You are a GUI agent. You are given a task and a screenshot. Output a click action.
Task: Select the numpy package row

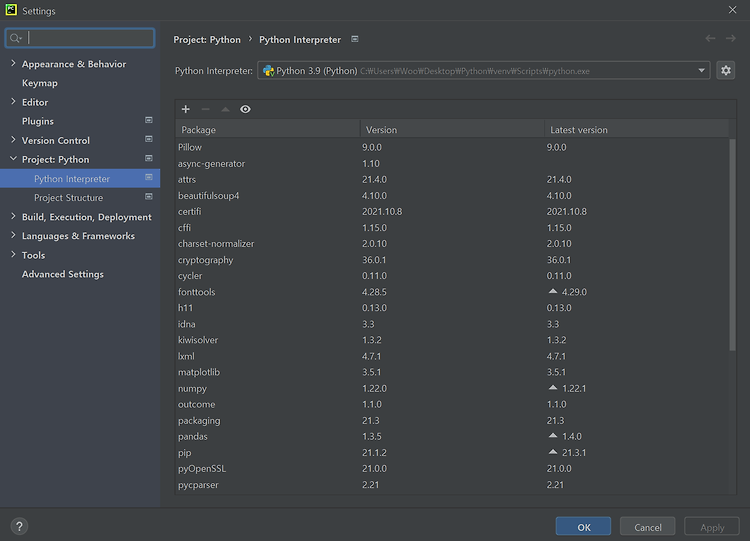click(452, 388)
